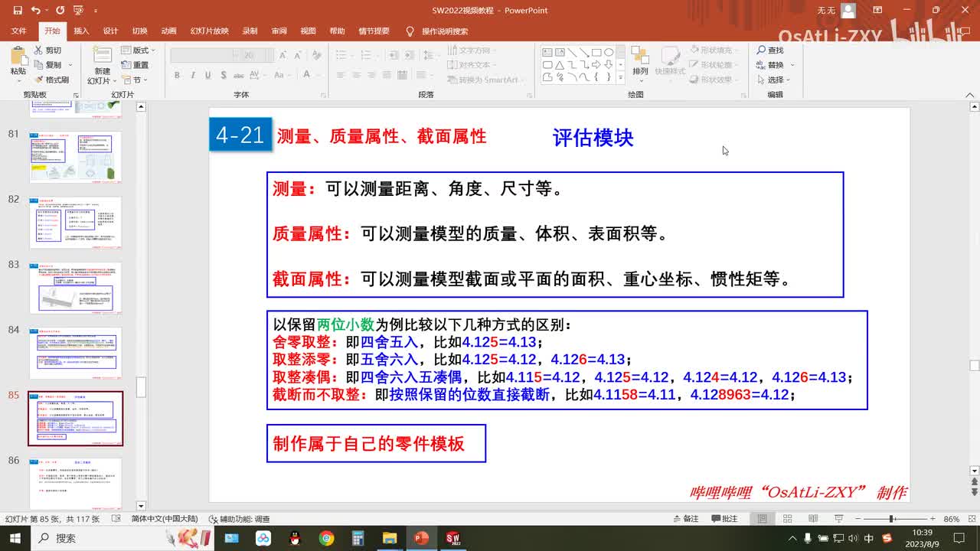The image size is (980, 551).
Task: Open the Replace (替换) dropdown arrow
Action: coord(792,65)
